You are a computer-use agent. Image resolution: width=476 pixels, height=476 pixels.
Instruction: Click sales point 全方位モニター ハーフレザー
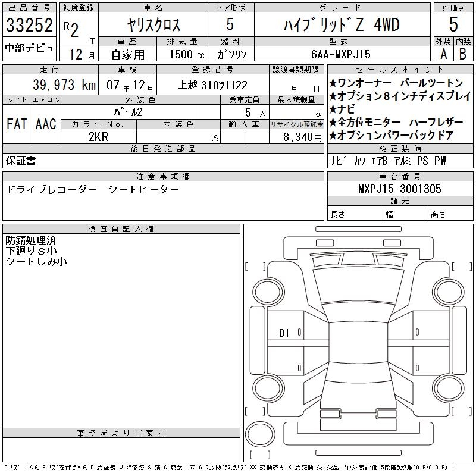396,122
